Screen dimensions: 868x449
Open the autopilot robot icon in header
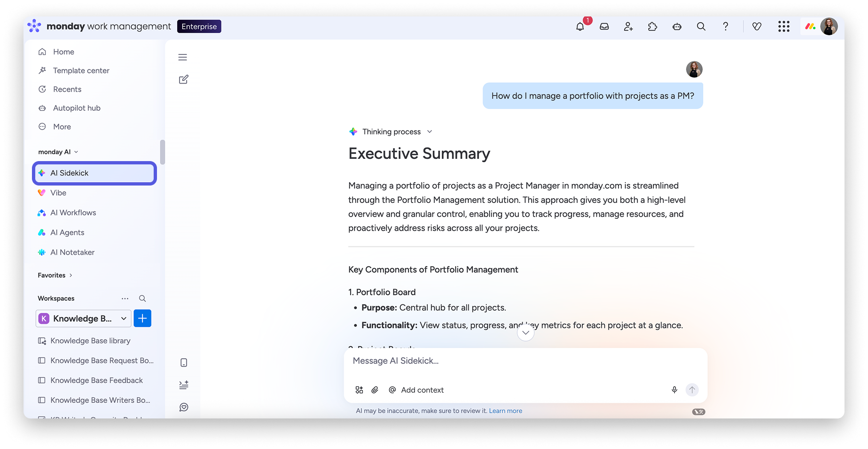pyautogui.click(x=677, y=27)
